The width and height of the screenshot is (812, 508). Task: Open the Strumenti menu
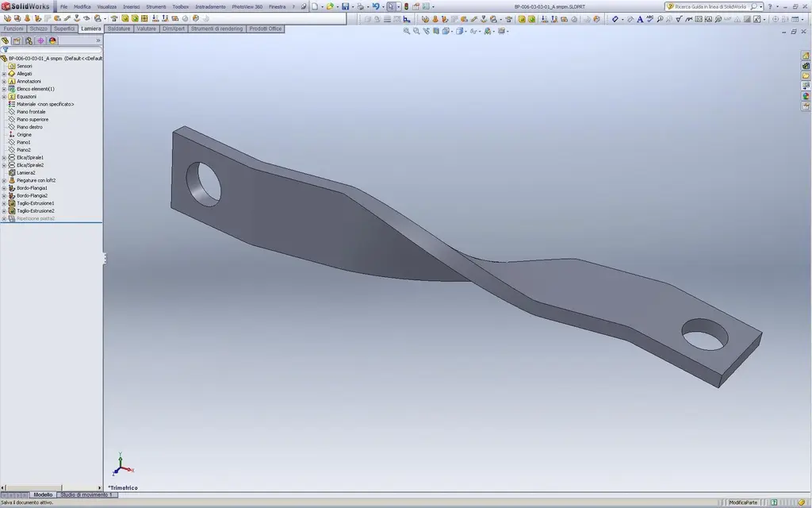click(156, 6)
